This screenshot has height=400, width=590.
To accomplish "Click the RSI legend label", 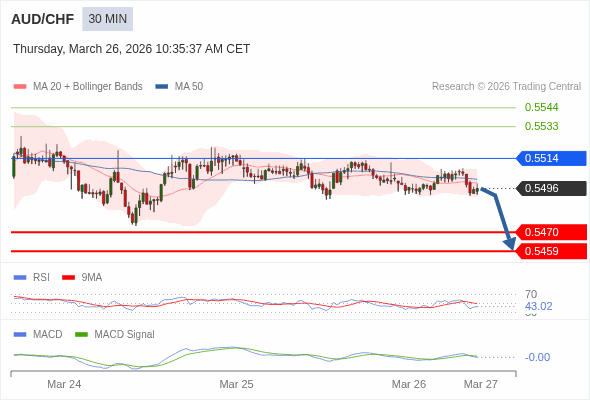I will 41,277.
